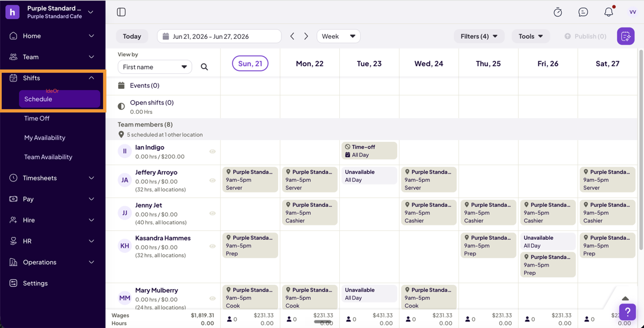
Task: Click the Homebase logo icon
Action: [x=13, y=12]
